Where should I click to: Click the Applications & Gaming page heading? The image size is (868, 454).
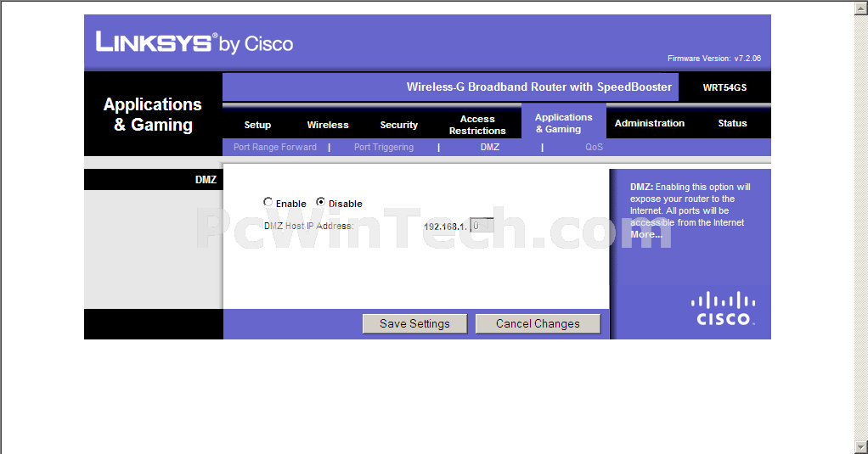[x=153, y=115]
